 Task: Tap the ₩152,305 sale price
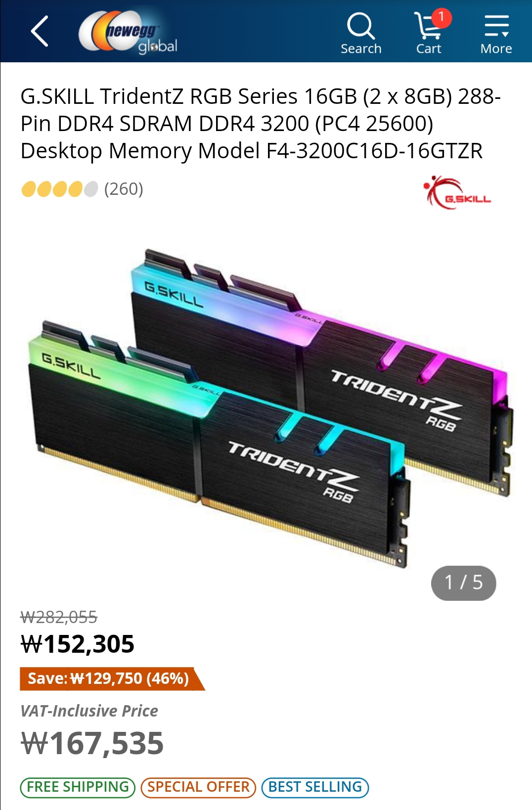coord(77,644)
